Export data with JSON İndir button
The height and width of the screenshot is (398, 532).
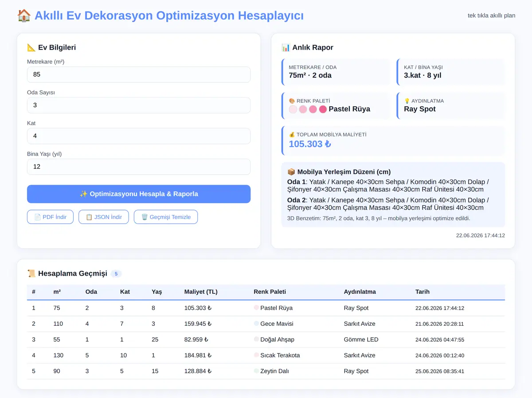coord(104,217)
